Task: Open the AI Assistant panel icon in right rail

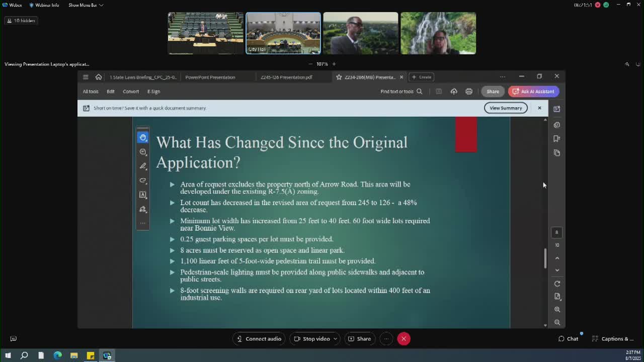Action: pos(557,109)
